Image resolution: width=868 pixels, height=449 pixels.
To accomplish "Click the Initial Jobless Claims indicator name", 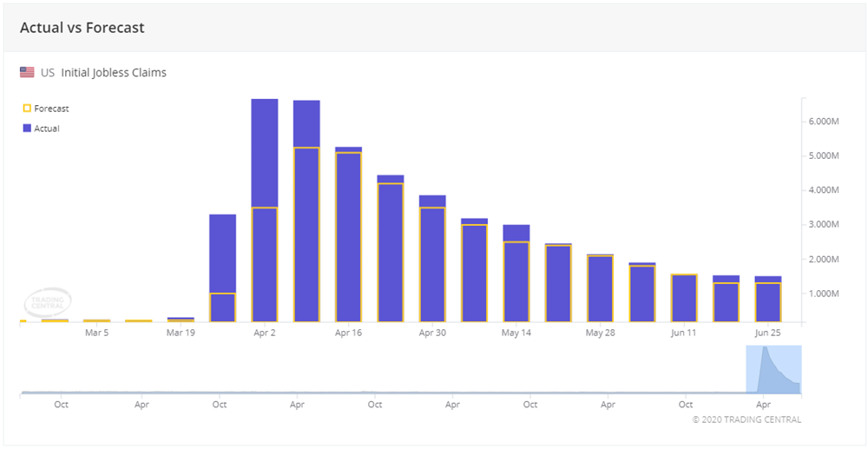I will pyautogui.click(x=114, y=73).
